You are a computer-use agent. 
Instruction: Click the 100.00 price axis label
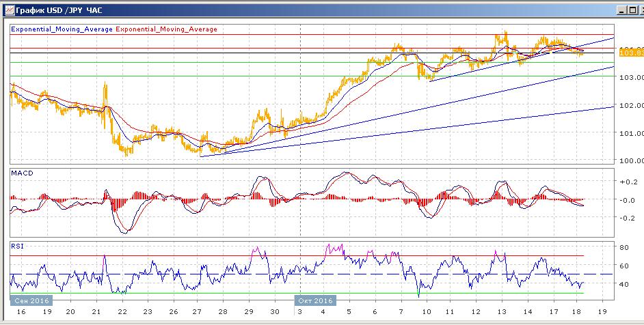(x=630, y=160)
